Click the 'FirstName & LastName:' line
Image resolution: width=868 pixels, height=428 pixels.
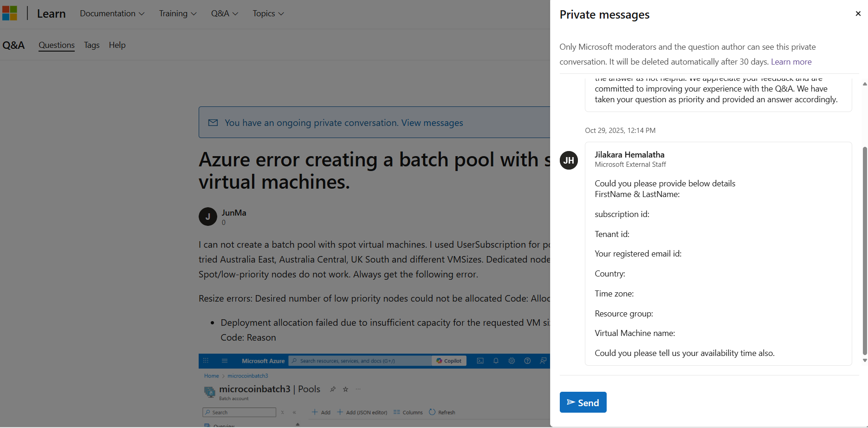[637, 194]
